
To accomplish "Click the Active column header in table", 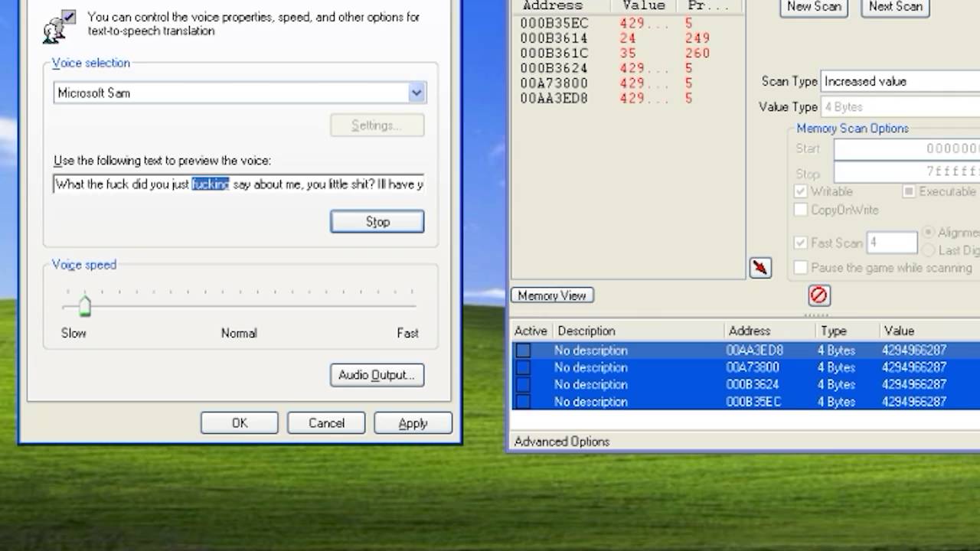I will tap(531, 331).
